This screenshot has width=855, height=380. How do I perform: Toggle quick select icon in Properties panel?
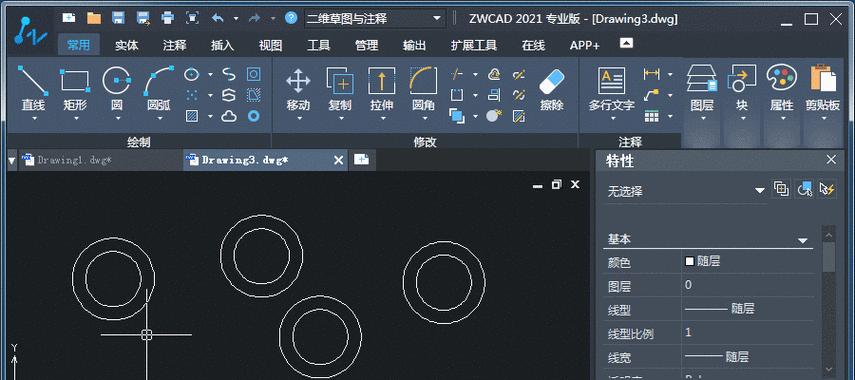(827, 189)
